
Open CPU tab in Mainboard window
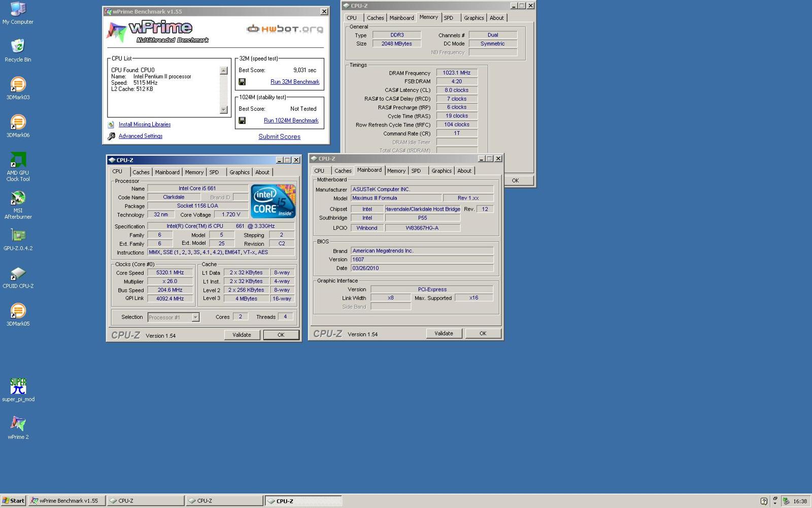coord(319,171)
